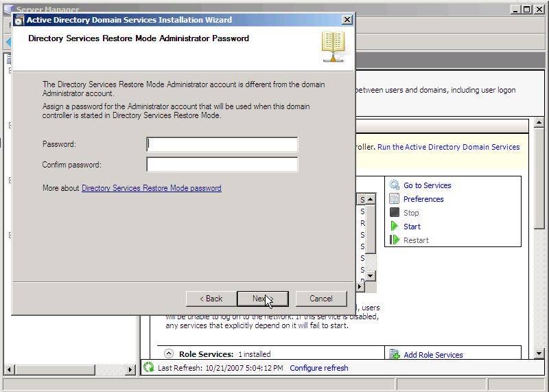Click the services list scrollbar thumb

tap(370, 229)
